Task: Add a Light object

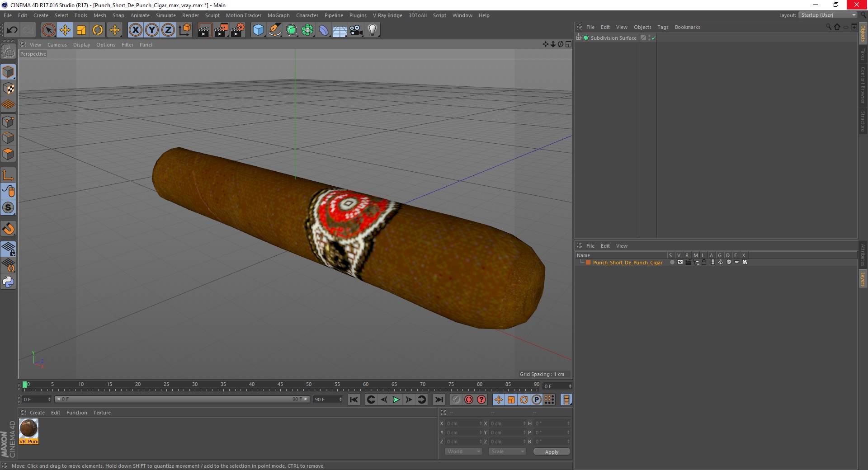Action: [373, 30]
